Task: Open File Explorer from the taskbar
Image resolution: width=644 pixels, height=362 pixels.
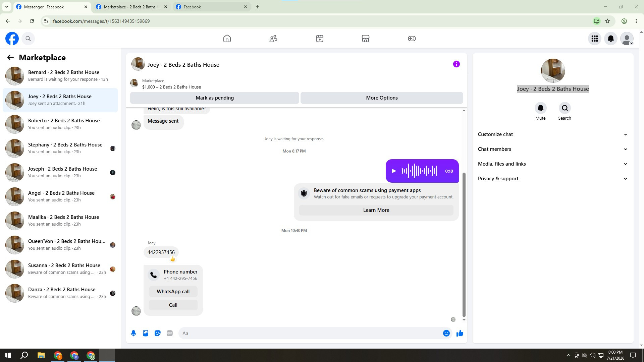Action: point(41,355)
